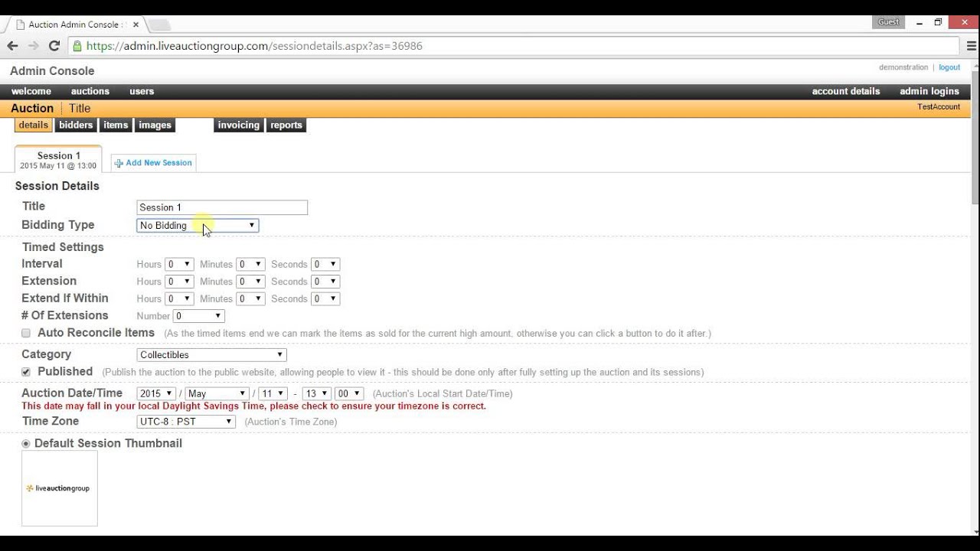Screen dimensions: 980x551
Task: Open Extension Seconds dropdown
Action: click(x=325, y=282)
